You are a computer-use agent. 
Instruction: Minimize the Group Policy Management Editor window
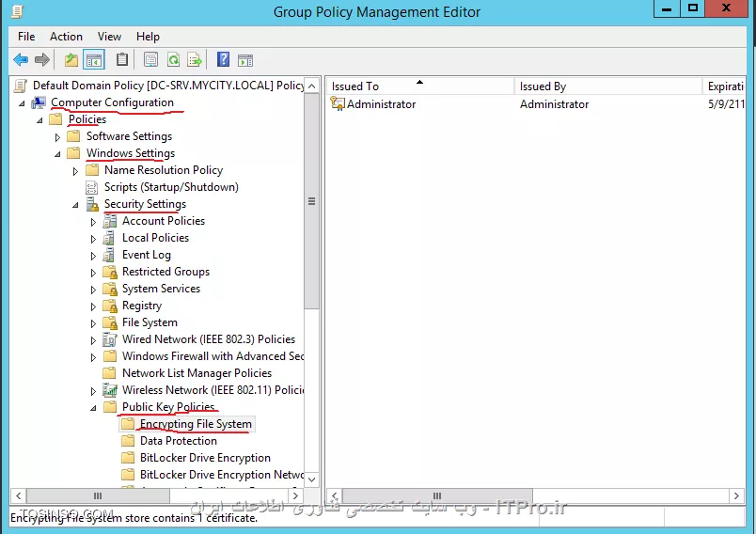point(667,8)
